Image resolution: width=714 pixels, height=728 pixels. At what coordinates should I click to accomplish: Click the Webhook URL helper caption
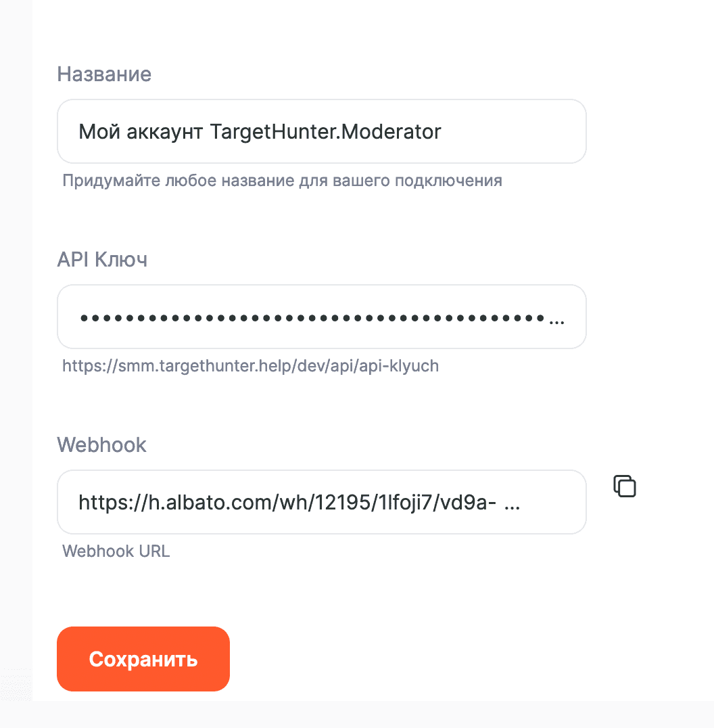click(116, 551)
